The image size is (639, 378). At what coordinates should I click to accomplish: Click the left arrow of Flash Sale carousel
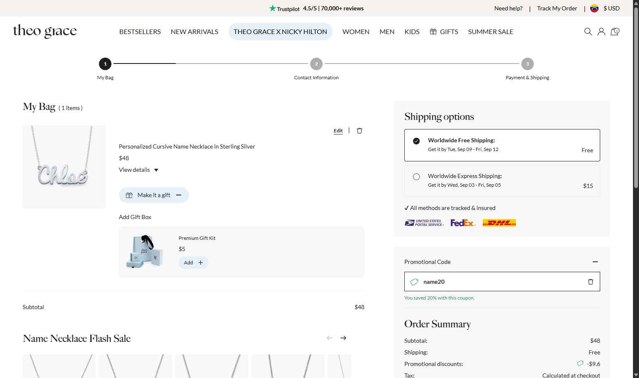click(329, 338)
